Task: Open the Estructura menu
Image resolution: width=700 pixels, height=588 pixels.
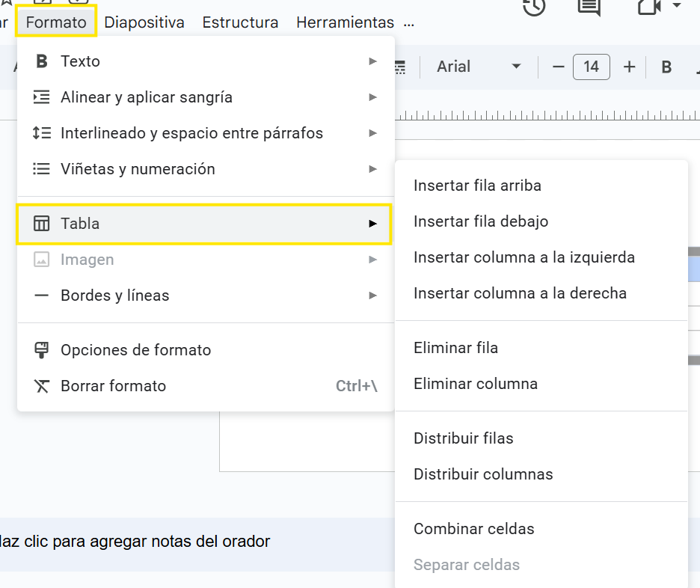Action: coord(240,22)
